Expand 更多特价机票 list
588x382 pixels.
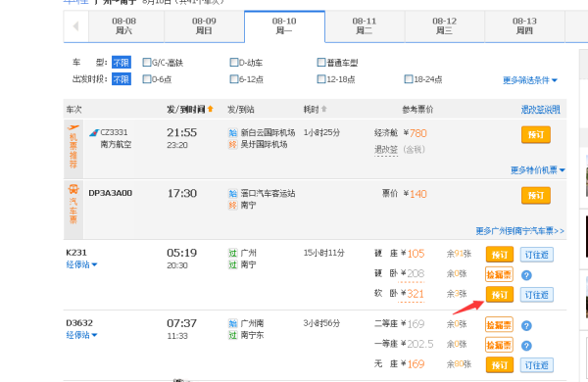pos(538,170)
